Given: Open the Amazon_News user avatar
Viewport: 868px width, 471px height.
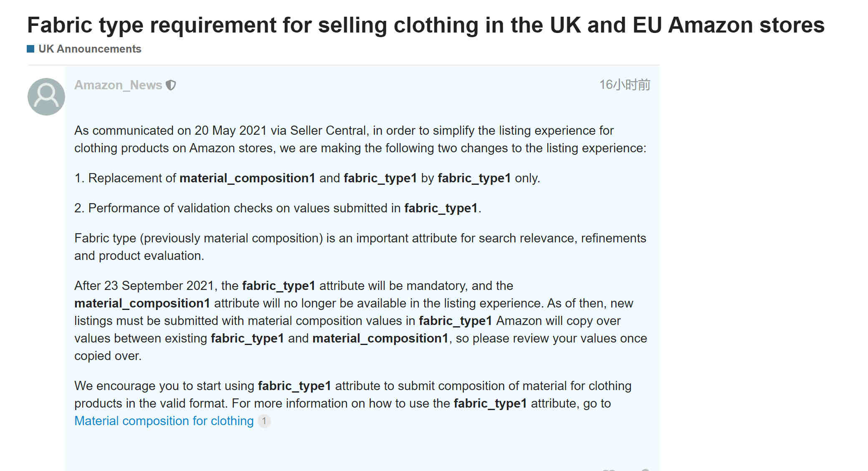Looking at the screenshot, I should click(x=46, y=97).
